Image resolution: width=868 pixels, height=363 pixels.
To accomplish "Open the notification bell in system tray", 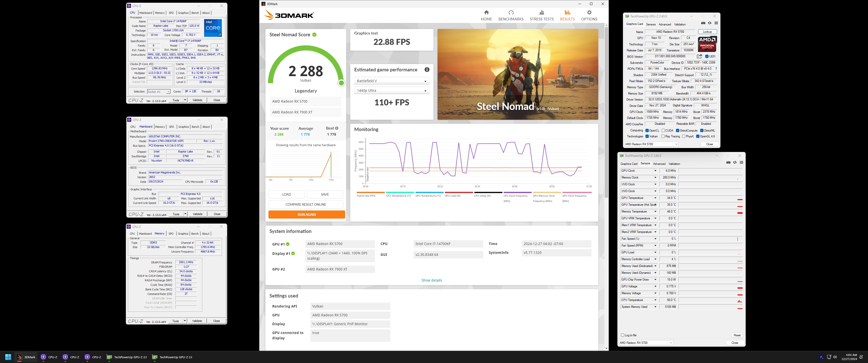I will click(861, 357).
